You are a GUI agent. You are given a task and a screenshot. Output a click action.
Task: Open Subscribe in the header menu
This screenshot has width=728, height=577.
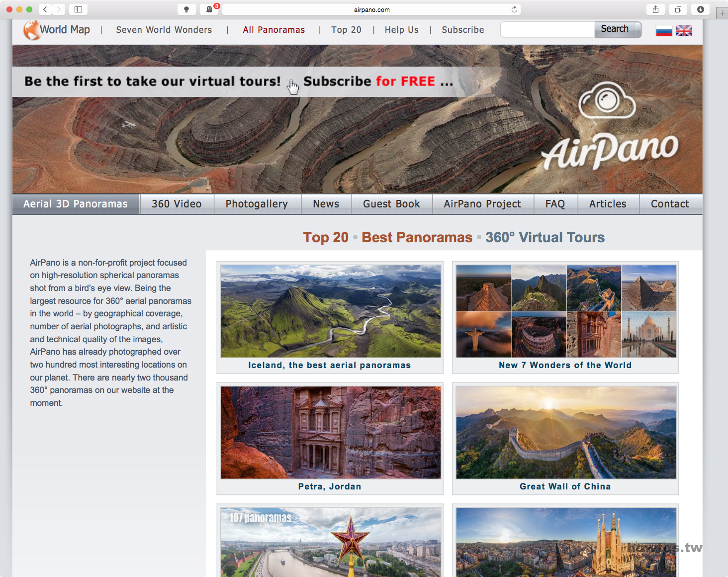(x=463, y=30)
